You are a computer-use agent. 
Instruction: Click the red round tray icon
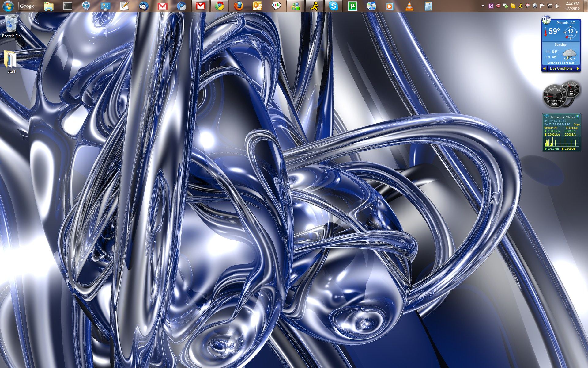(498, 6)
